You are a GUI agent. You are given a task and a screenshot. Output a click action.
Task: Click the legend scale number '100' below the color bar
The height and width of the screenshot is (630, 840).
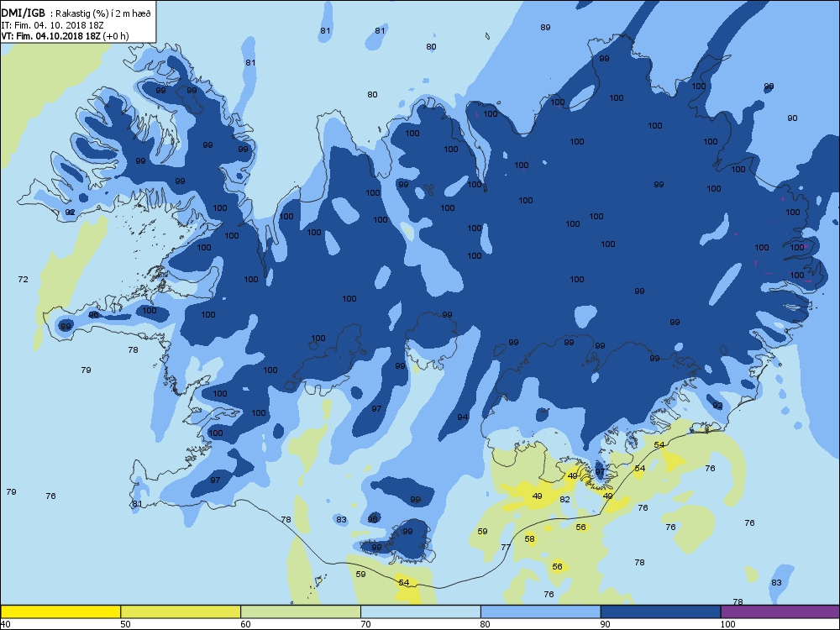(727, 623)
